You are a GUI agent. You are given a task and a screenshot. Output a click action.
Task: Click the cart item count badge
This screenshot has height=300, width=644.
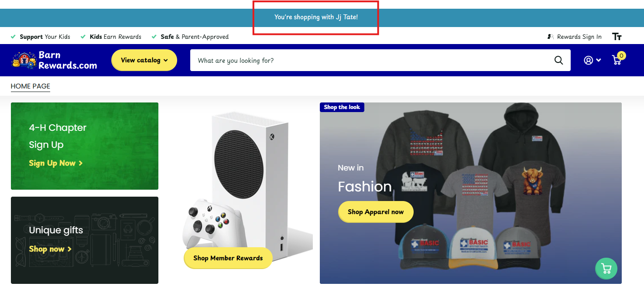pos(621,55)
